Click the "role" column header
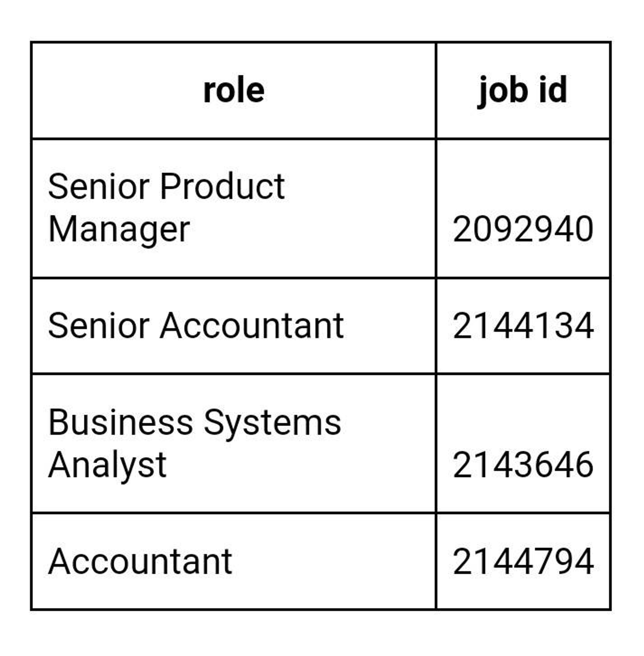 click(233, 91)
